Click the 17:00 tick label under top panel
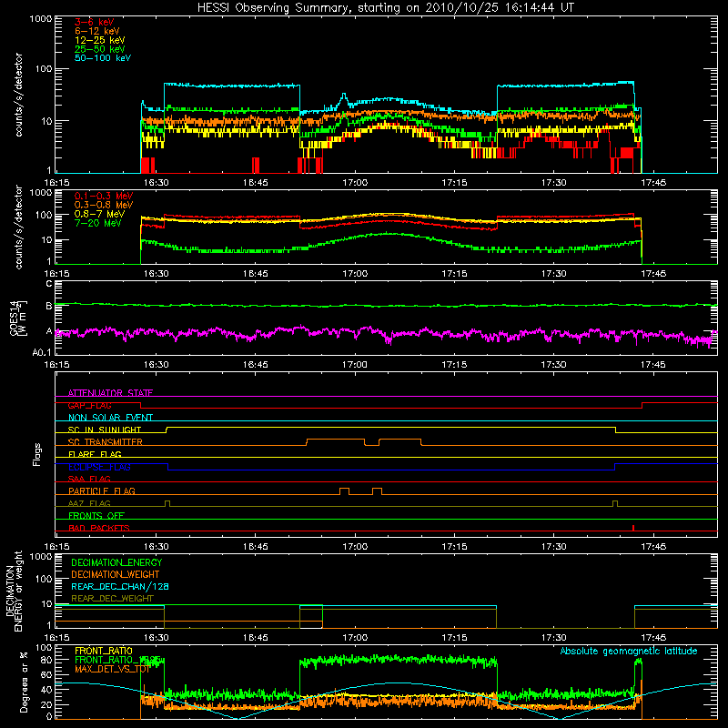Screen dimensions: 728x728 click(355, 183)
